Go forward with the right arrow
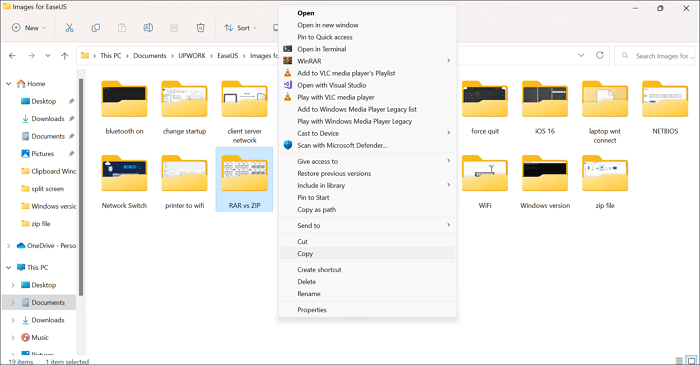The width and height of the screenshot is (700, 365). (31, 56)
